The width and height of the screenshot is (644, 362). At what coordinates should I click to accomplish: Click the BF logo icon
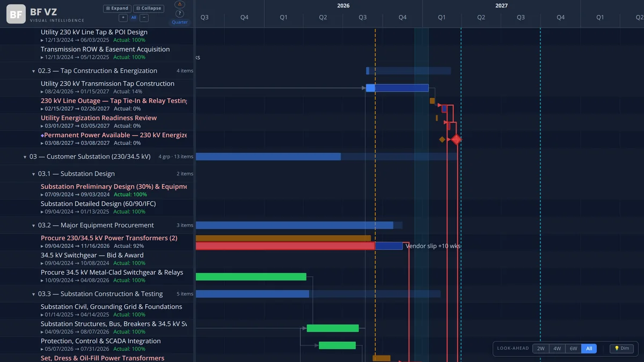coord(16,14)
